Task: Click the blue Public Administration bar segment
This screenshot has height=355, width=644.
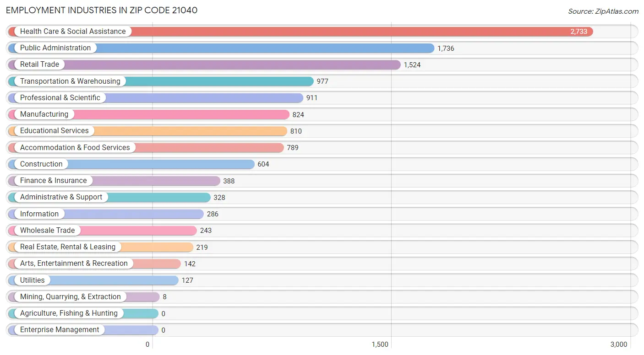Action: [x=221, y=48]
